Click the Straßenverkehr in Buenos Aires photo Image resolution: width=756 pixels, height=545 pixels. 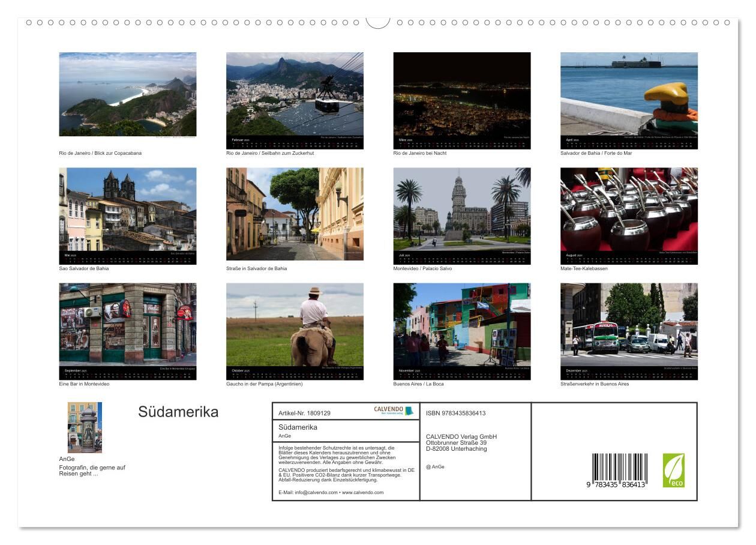629,325
